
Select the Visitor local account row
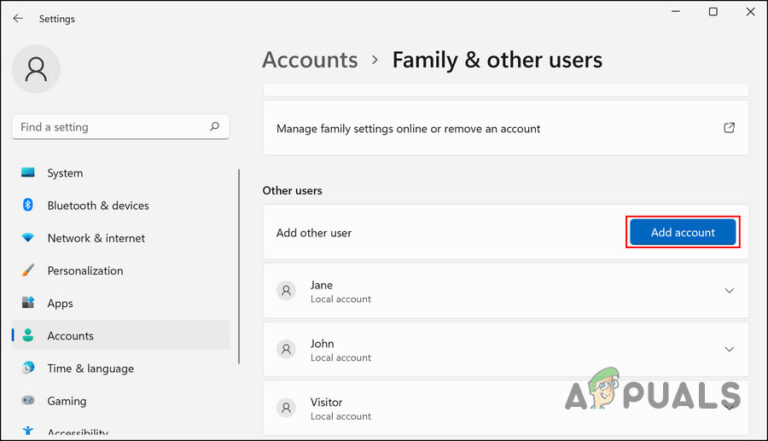(x=506, y=408)
